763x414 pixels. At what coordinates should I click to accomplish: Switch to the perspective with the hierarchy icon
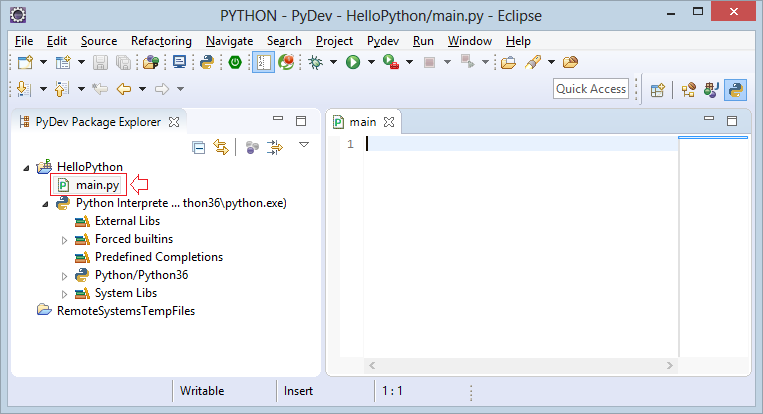[689, 90]
